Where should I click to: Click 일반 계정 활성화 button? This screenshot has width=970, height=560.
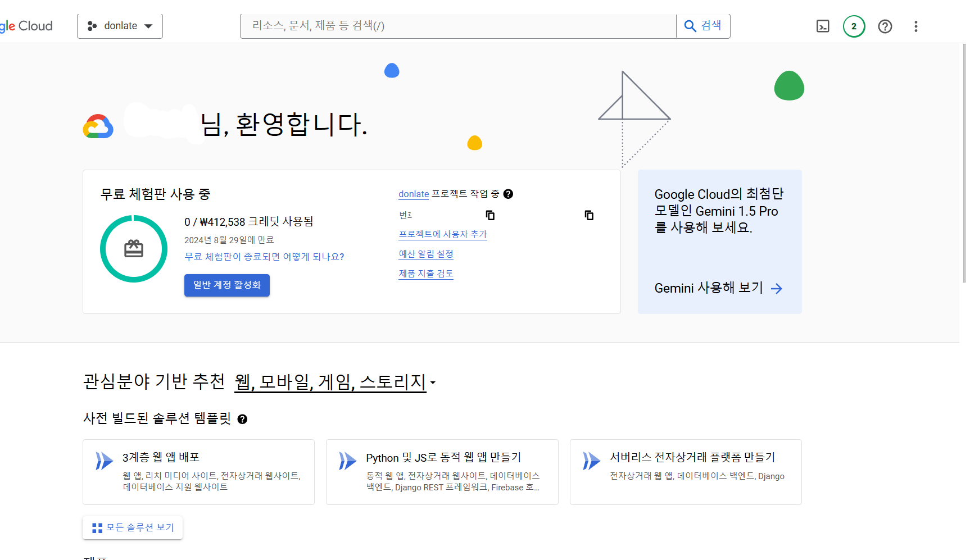click(x=227, y=285)
